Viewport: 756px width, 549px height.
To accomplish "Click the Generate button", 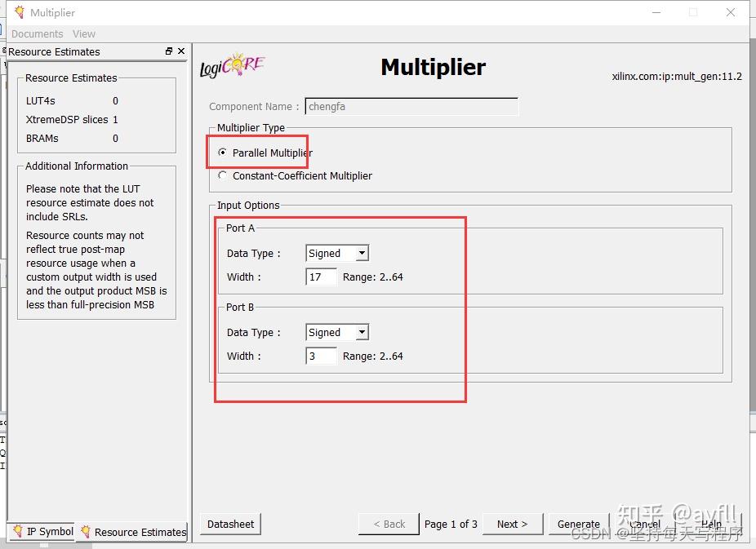I will coord(579,525).
